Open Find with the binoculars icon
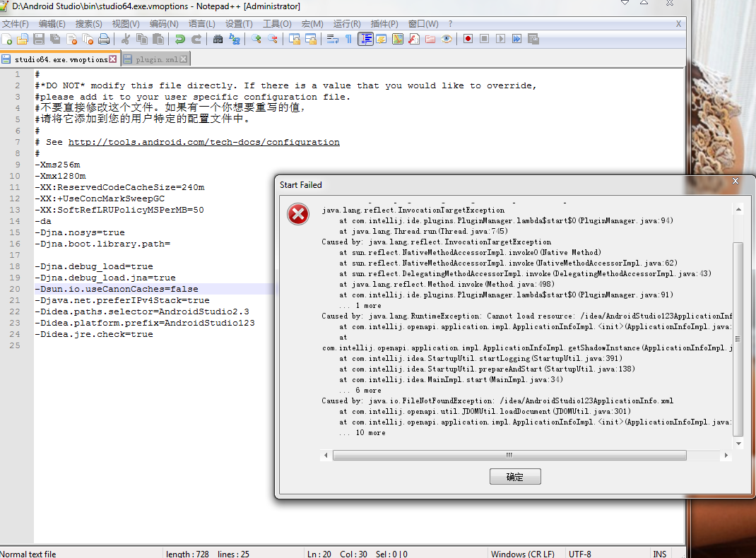The width and height of the screenshot is (756, 558). tap(218, 39)
